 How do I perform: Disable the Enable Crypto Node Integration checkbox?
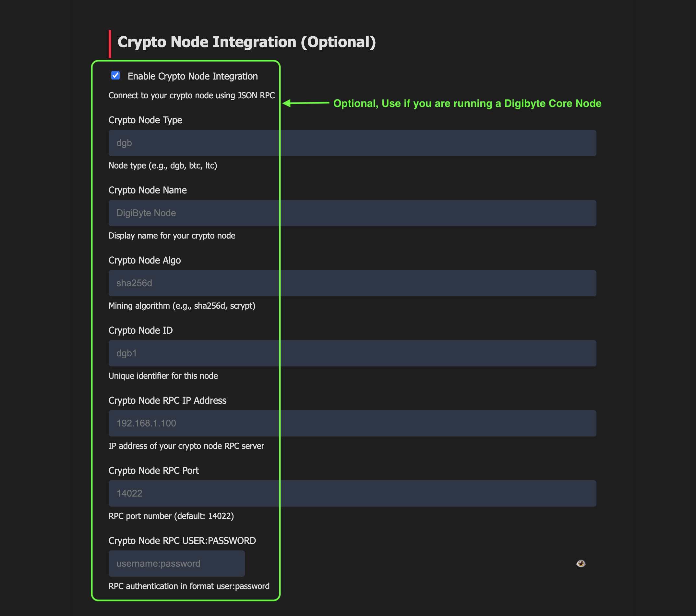pyautogui.click(x=115, y=76)
